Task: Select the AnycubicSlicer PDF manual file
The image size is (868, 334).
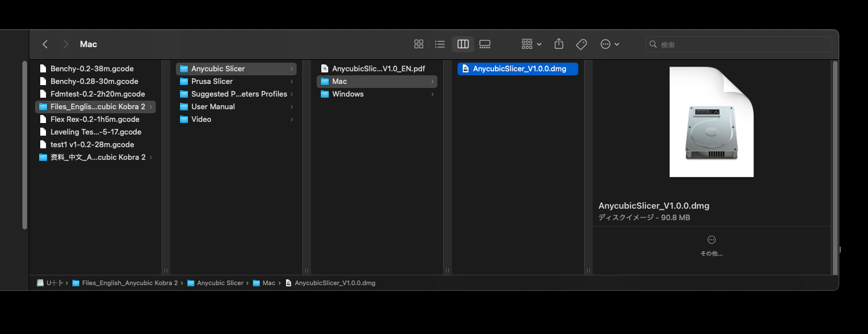Action: click(378, 68)
